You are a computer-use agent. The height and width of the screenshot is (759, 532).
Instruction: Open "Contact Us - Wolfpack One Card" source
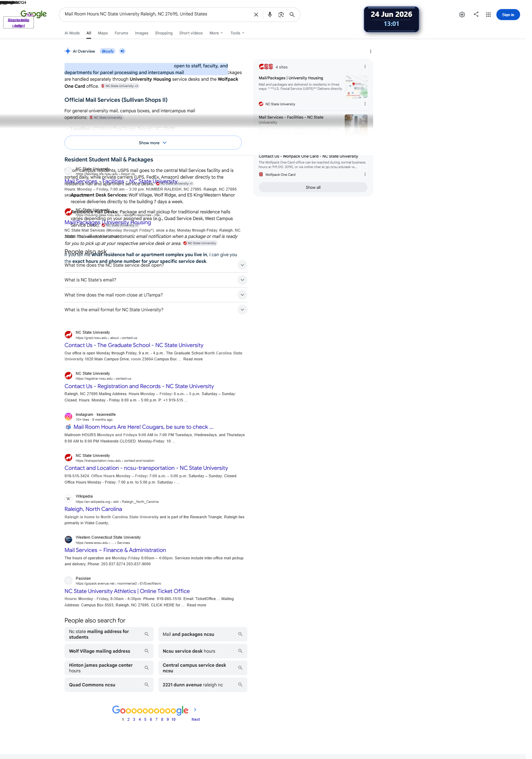tap(308, 157)
